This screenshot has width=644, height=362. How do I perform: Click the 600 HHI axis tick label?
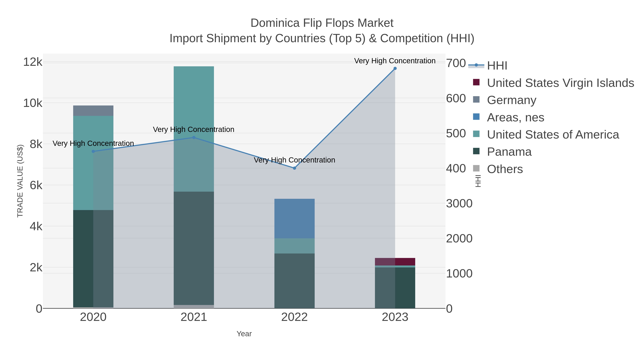point(456,98)
